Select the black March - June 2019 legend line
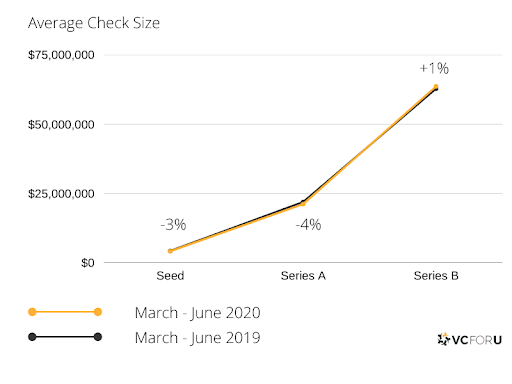512x384 pixels. pyautogui.click(x=65, y=337)
